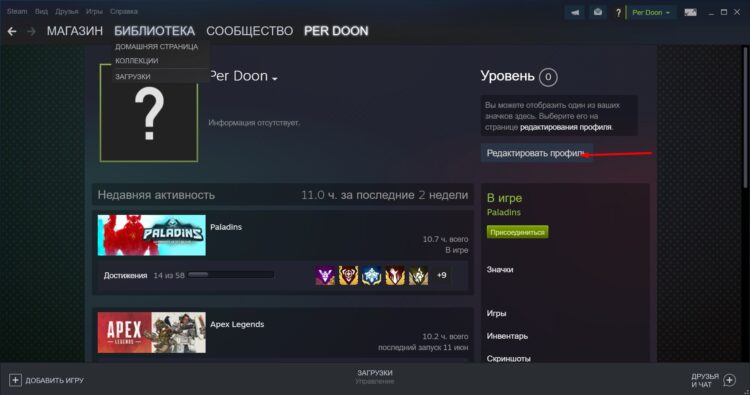Open the Per Doon account dropdown in the top bar
750x395 pixels.
click(651, 12)
